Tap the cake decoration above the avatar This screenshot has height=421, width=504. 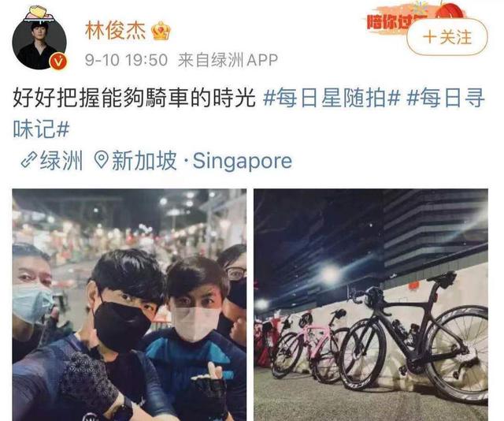(40, 14)
